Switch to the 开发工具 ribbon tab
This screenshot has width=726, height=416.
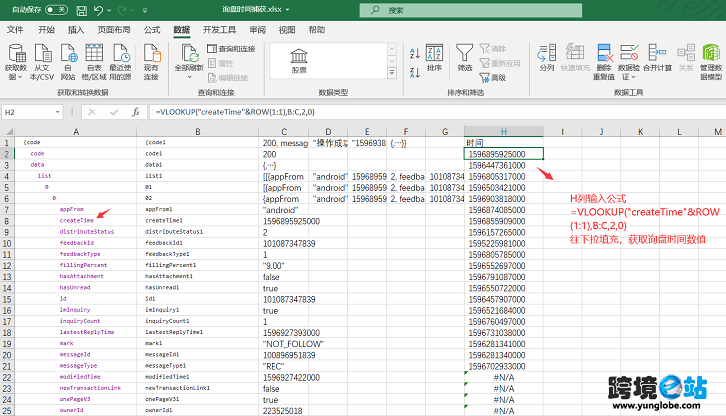point(219,30)
